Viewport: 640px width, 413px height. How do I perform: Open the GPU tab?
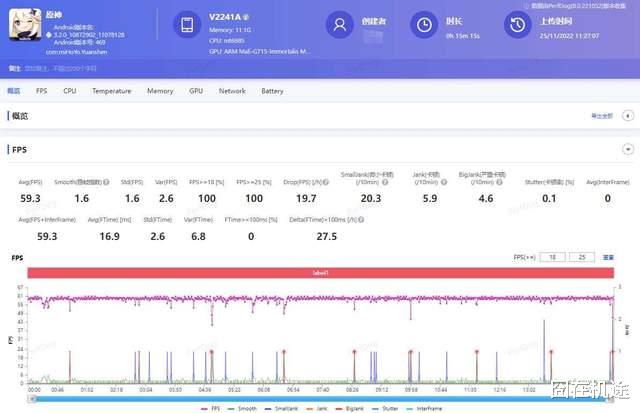pyautogui.click(x=196, y=91)
